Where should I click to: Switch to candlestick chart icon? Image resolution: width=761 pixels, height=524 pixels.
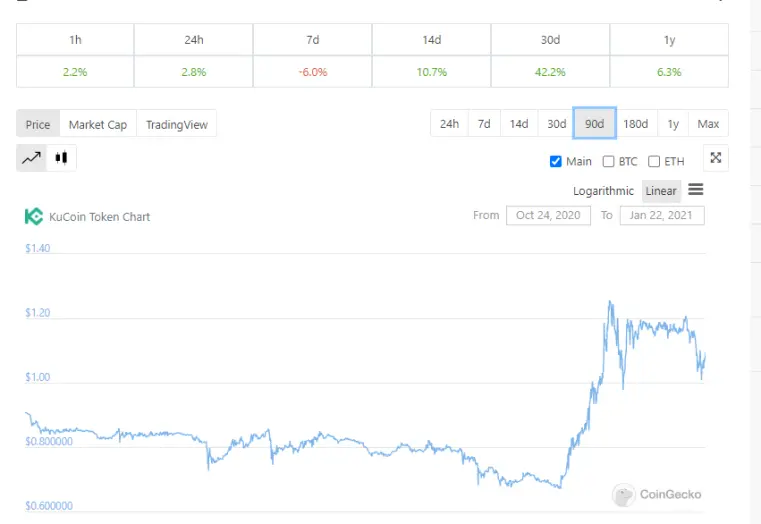point(61,158)
